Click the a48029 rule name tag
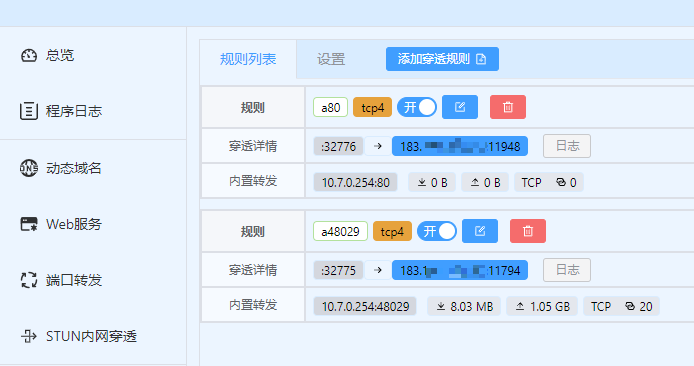 pos(340,231)
